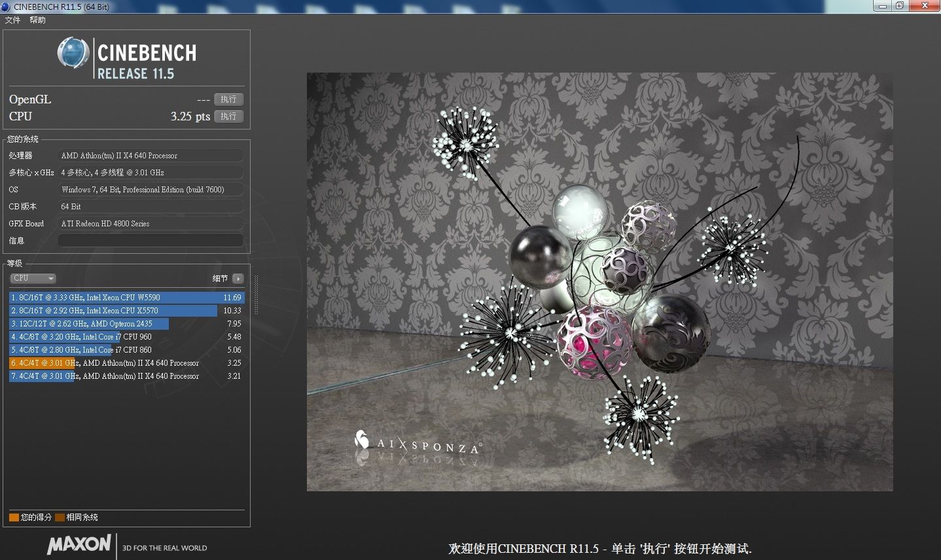Click the panel splitter grip beside the ranking
The width and height of the screenshot is (941, 560).
click(256, 294)
